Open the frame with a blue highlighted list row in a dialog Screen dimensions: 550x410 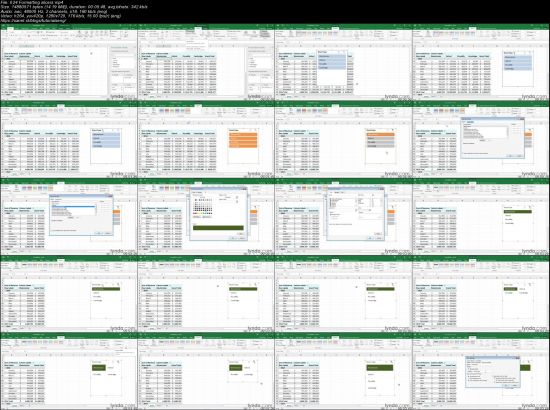(x=69, y=217)
